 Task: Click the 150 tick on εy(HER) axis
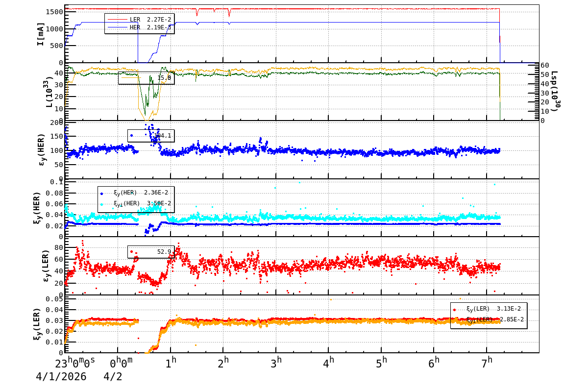tap(56, 136)
